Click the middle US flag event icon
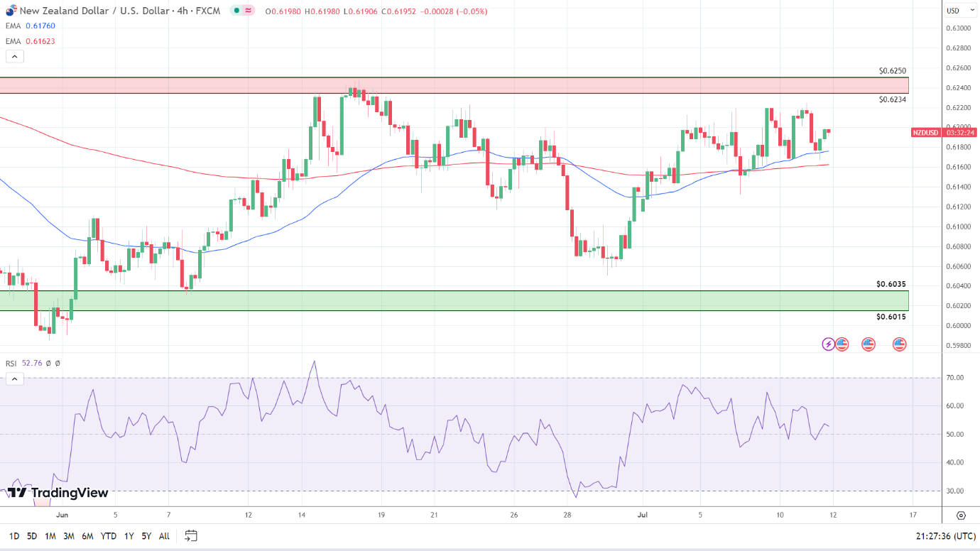 (x=869, y=344)
